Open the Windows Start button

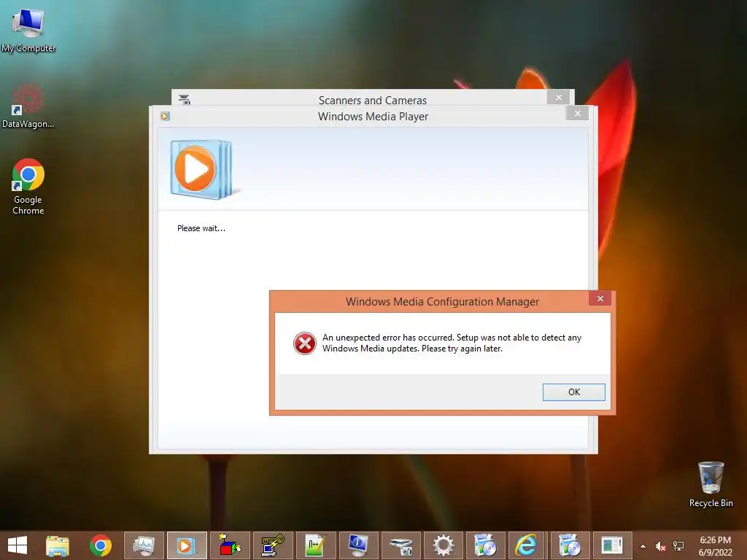pos(18,545)
